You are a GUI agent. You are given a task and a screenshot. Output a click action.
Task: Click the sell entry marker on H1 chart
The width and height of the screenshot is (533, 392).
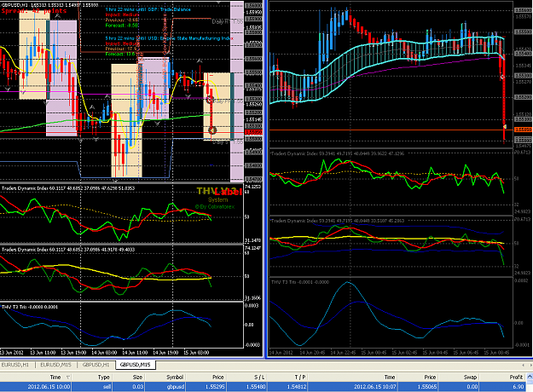210,100
